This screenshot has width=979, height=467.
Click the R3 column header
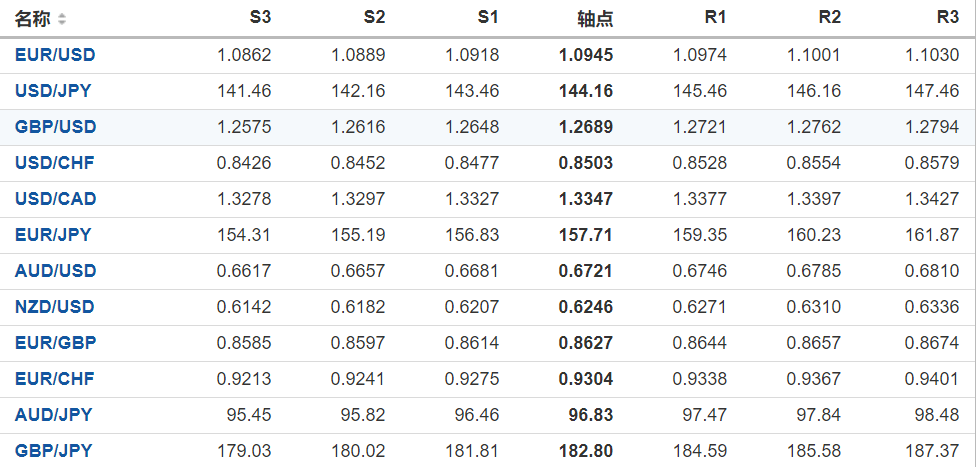(x=948, y=18)
